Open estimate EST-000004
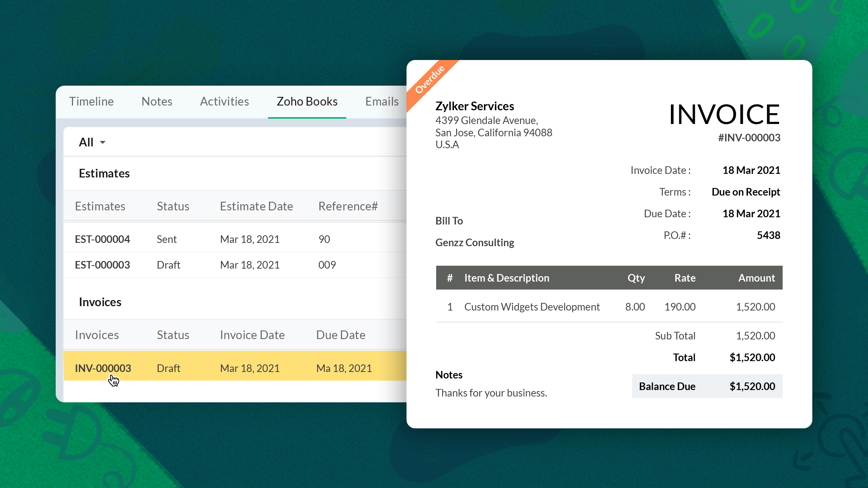Screen dimensions: 868x488 [102, 239]
